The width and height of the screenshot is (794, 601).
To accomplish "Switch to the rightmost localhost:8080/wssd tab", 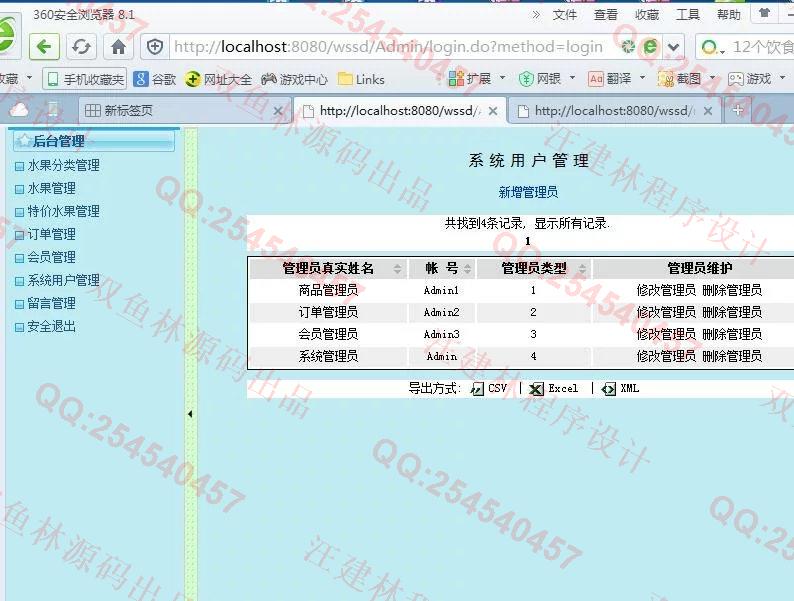I will (x=614, y=111).
